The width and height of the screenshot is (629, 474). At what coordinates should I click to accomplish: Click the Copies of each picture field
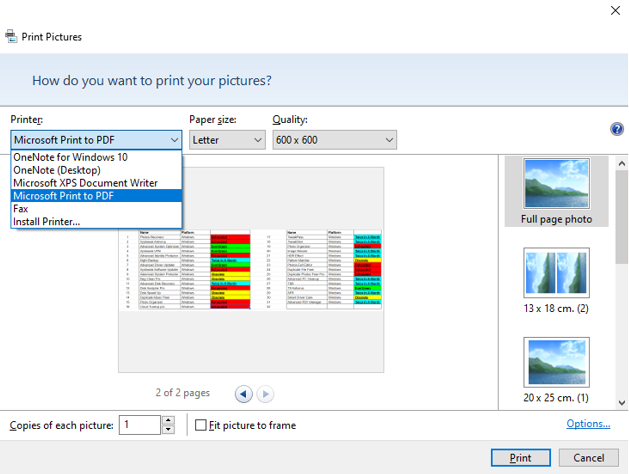point(140,425)
